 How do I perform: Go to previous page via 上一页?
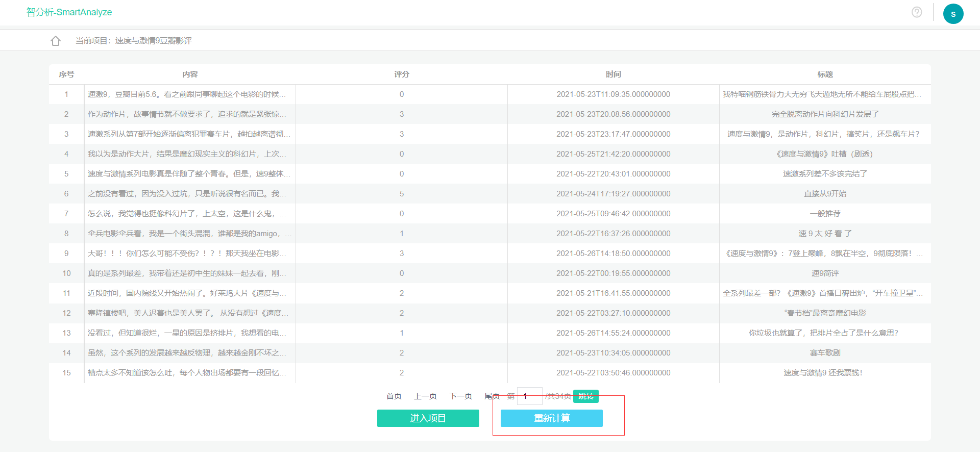click(x=425, y=396)
